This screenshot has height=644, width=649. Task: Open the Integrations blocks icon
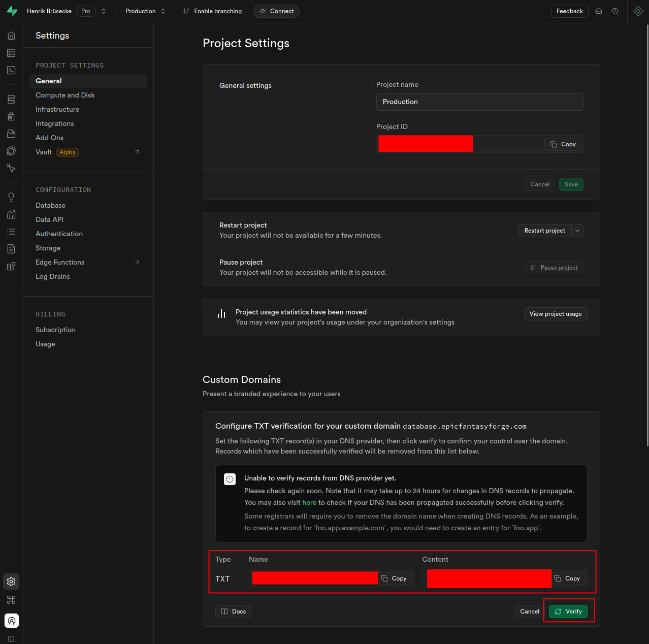11,266
